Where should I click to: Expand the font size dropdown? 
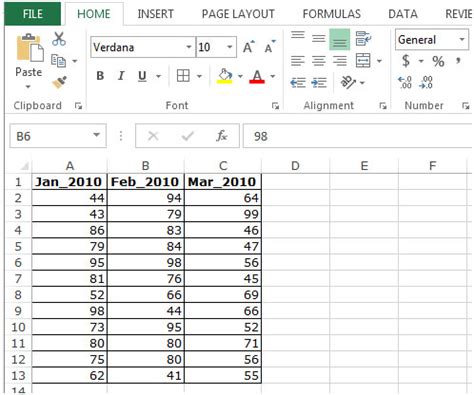click(x=230, y=47)
